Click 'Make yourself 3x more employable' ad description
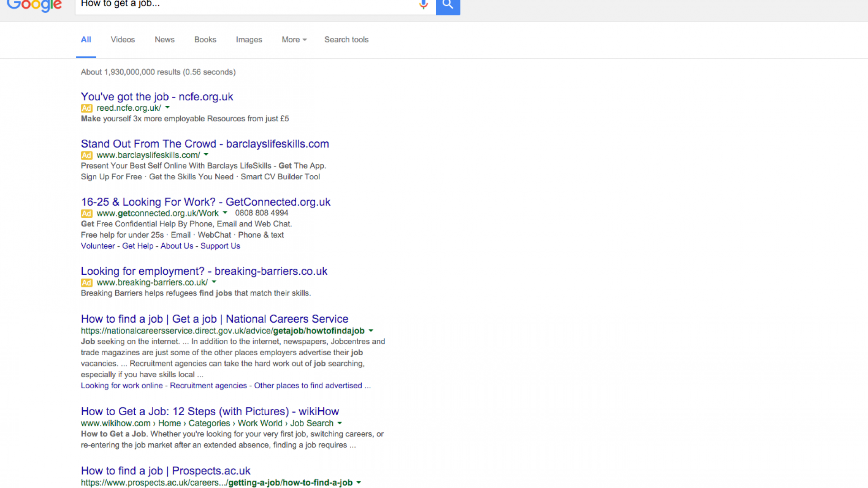Viewport: 868px width, 488px height. click(185, 118)
